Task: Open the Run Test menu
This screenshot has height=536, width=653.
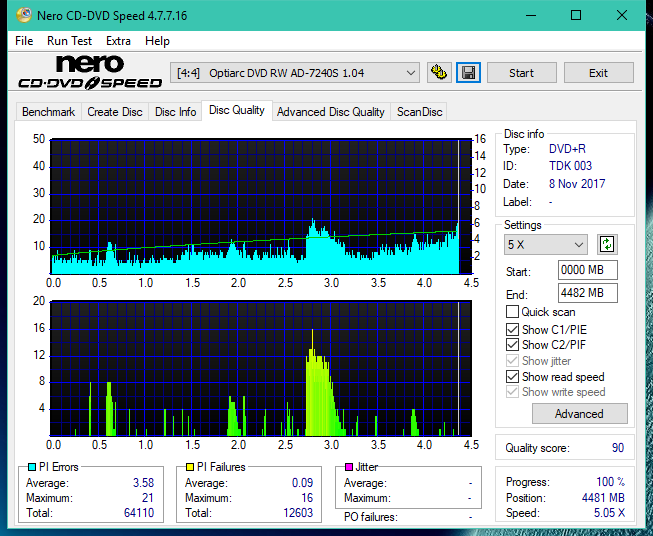Action: (x=69, y=41)
